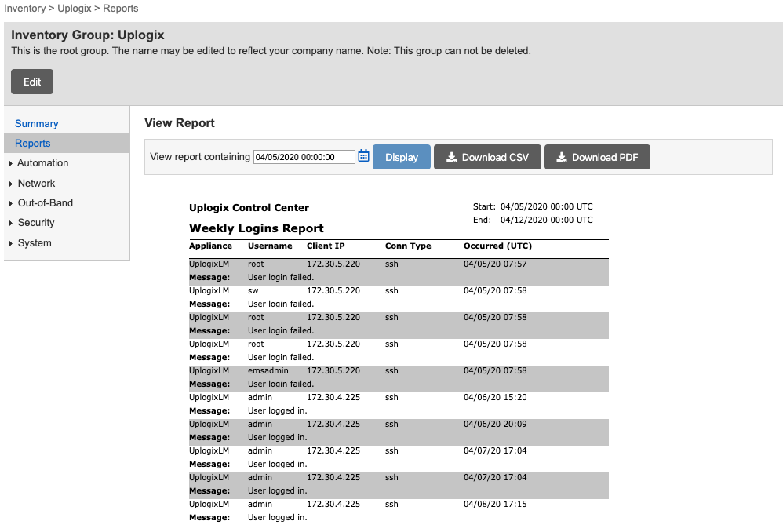The image size is (783, 532).
Task: Select the Reports tab in the sidebar
Action: 32,143
